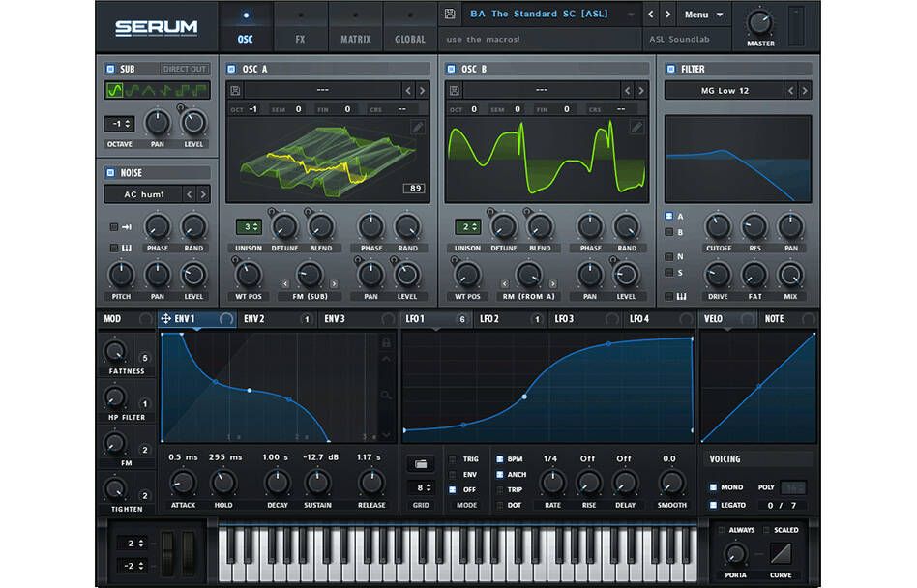The height and width of the screenshot is (588, 917).
Task: Toggle the SUB oscillator on/off
Action: pyautogui.click(x=110, y=69)
